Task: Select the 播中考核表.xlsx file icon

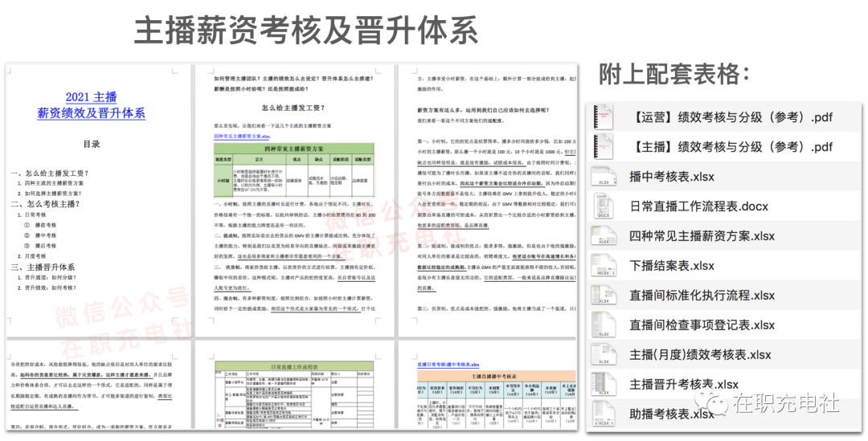Action: 604,177
